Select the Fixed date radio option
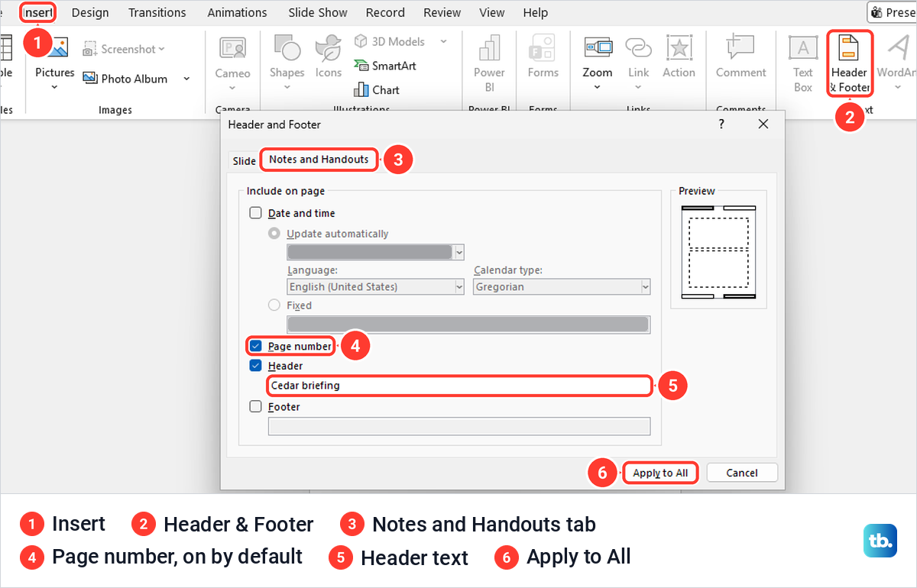The width and height of the screenshot is (917, 588). pyautogui.click(x=274, y=305)
